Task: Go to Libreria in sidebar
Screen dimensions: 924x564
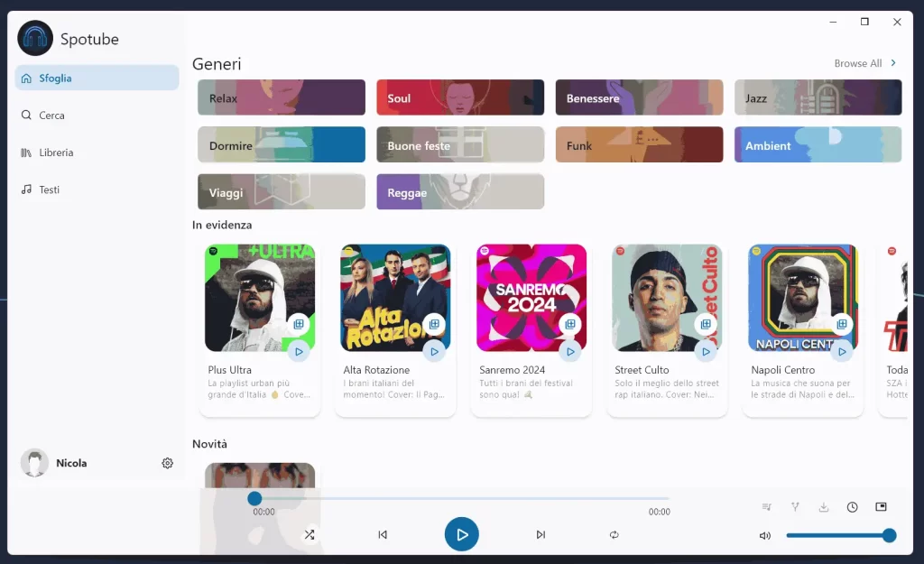Action: point(97,152)
